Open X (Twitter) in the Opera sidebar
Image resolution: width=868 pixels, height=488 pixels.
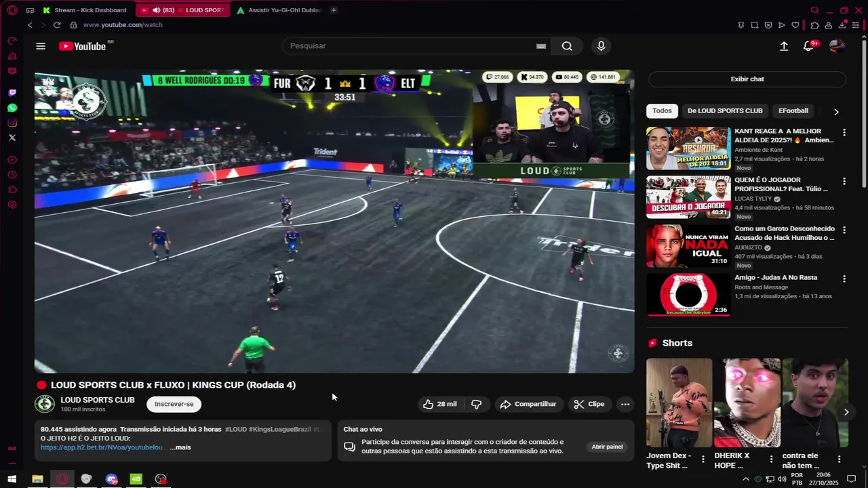click(12, 138)
